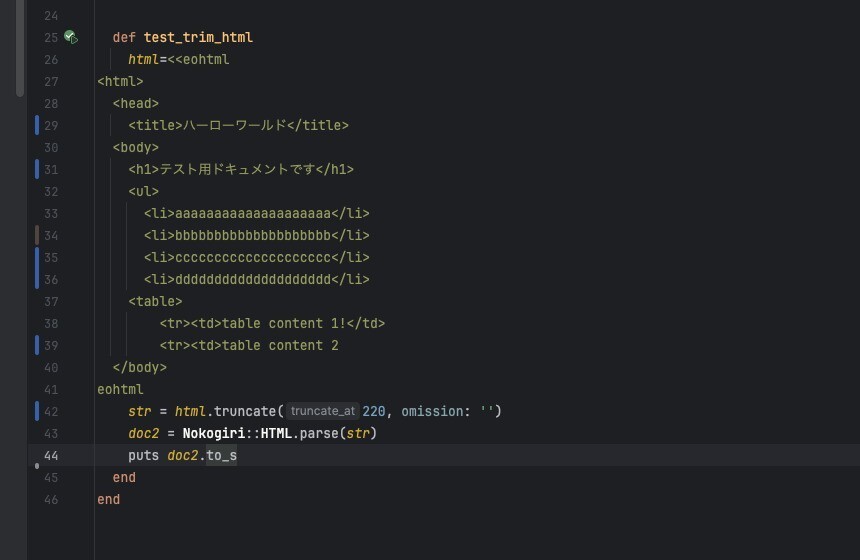
Task: Click the number 220 argument
Action: click(374, 411)
